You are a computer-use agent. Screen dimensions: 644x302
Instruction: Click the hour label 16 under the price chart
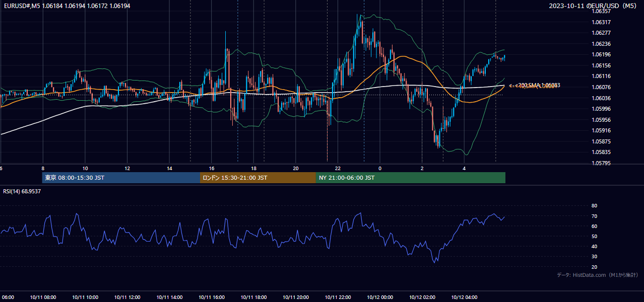[212, 168]
